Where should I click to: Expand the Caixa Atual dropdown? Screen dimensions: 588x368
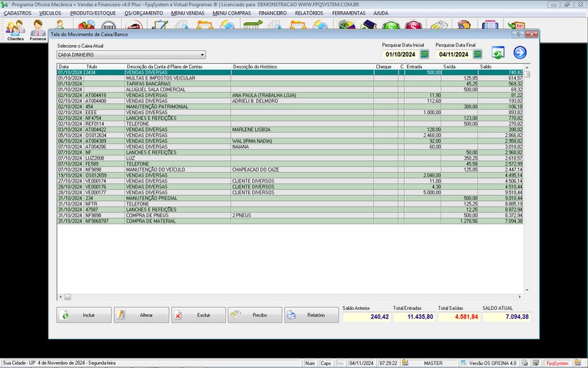click(202, 54)
